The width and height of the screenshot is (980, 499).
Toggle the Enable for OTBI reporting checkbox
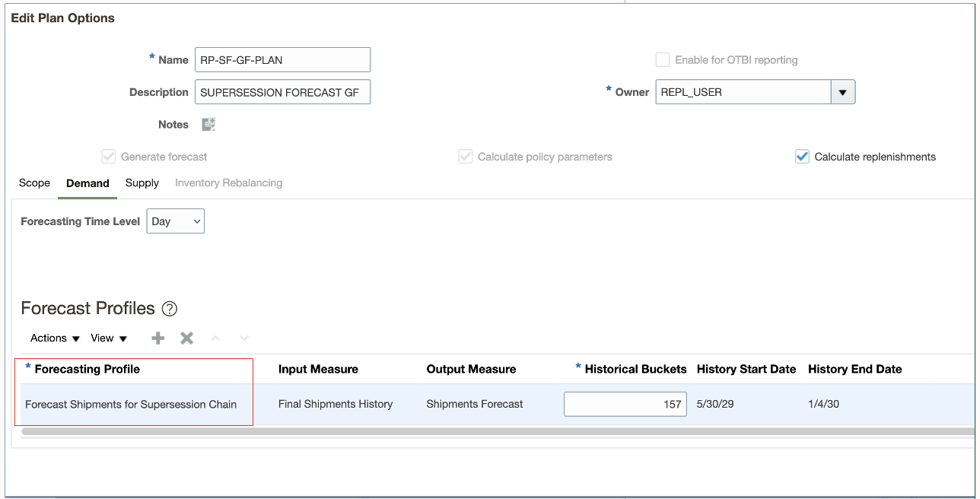click(662, 59)
